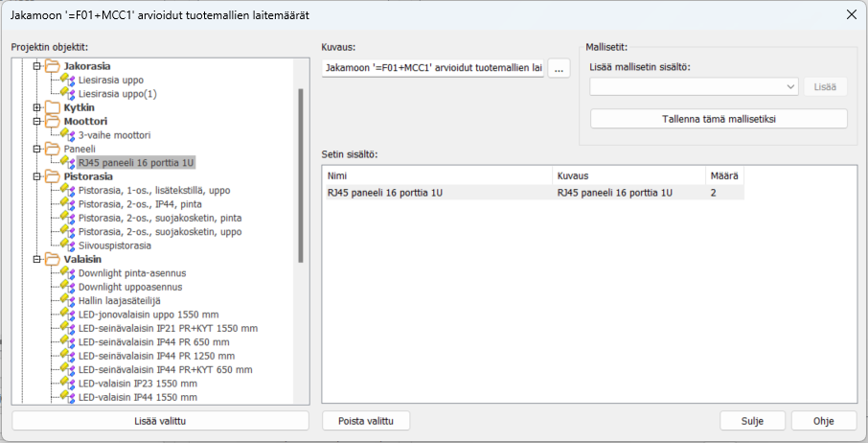868x443 pixels.
Task: Click the Hallin laajasäteilijä item icon
Action: [67, 300]
